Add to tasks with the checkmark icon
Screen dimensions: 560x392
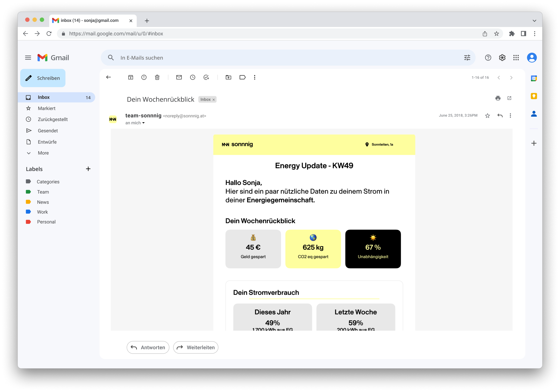[206, 77]
